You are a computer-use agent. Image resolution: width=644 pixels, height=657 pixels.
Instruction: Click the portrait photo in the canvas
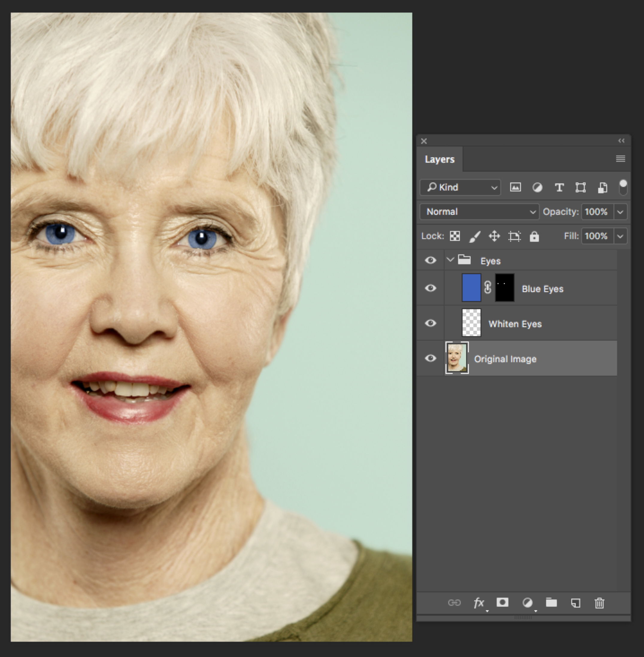(211, 327)
